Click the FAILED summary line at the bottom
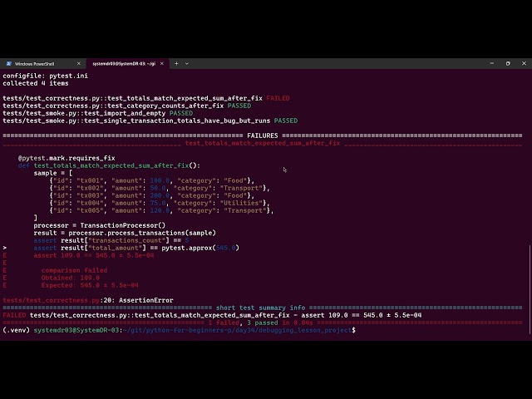532x399 pixels. (x=212, y=314)
